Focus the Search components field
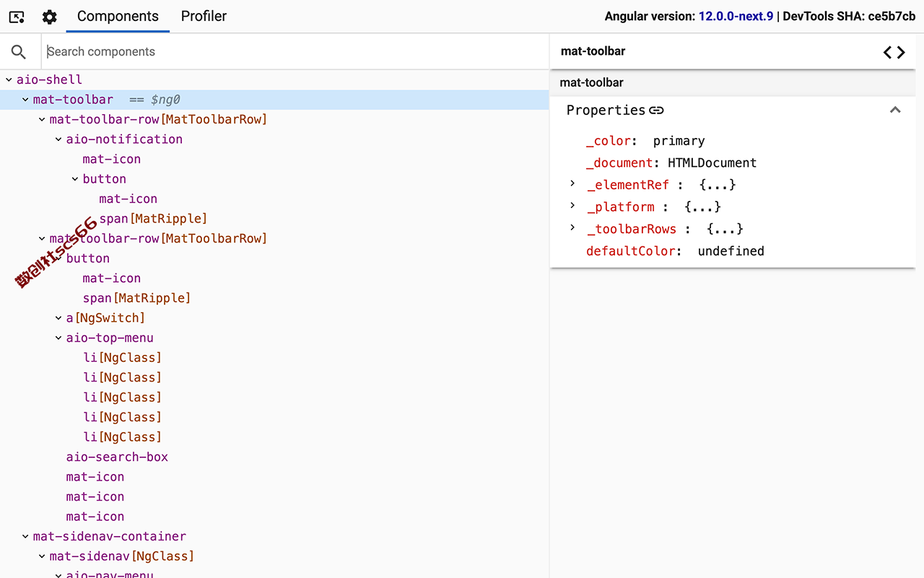The width and height of the screenshot is (924, 578). click(x=295, y=51)
